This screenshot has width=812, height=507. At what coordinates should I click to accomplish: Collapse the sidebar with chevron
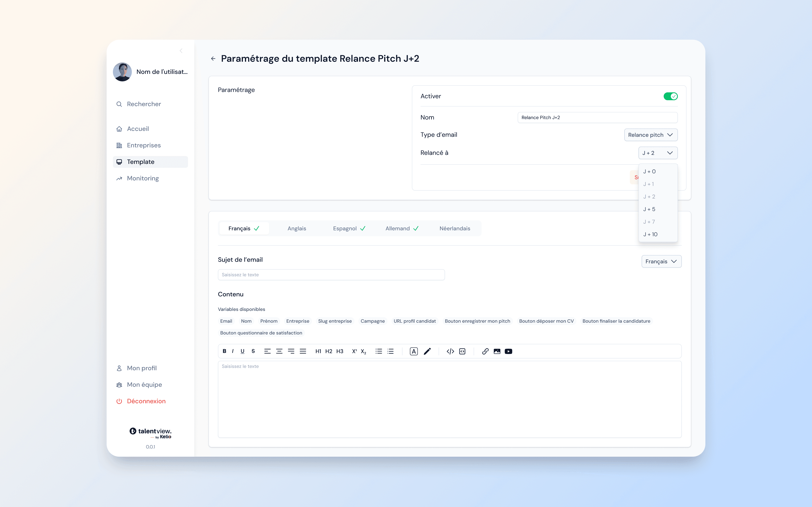(181, 51)
